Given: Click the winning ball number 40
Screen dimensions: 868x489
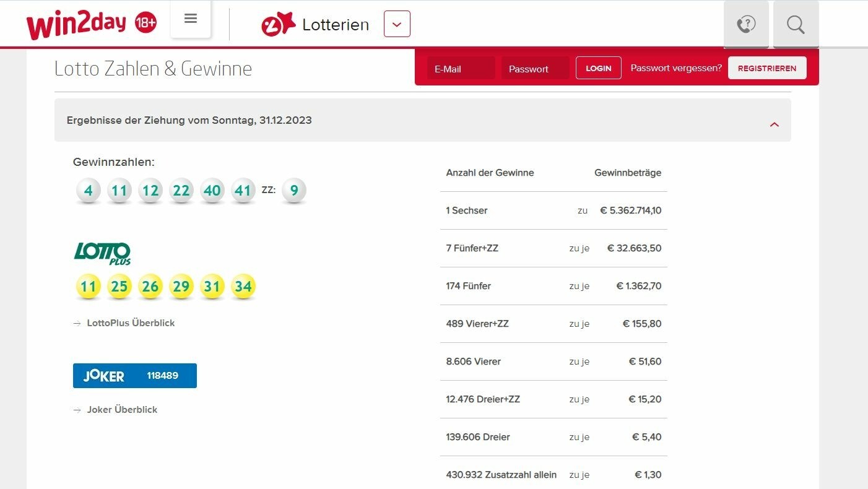Looking at the screenshot, I should [x=212, y=191].
